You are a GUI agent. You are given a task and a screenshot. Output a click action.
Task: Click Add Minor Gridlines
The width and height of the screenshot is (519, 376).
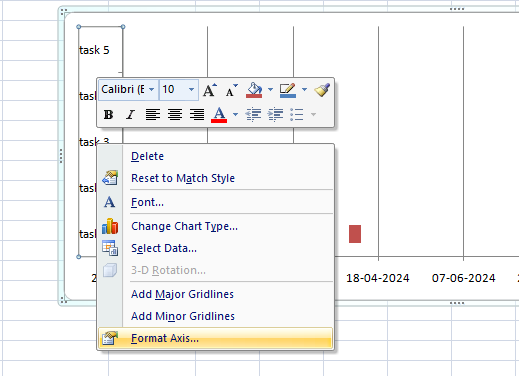coord(216,316)
